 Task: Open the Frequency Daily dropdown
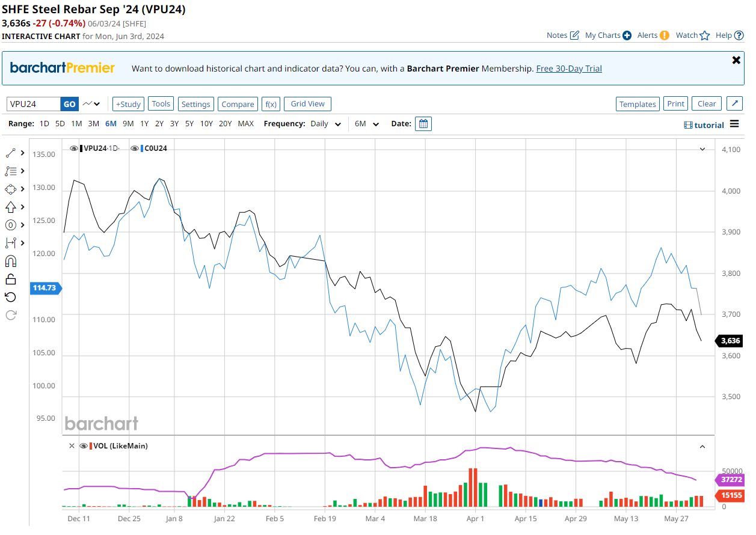click(325, 124)
